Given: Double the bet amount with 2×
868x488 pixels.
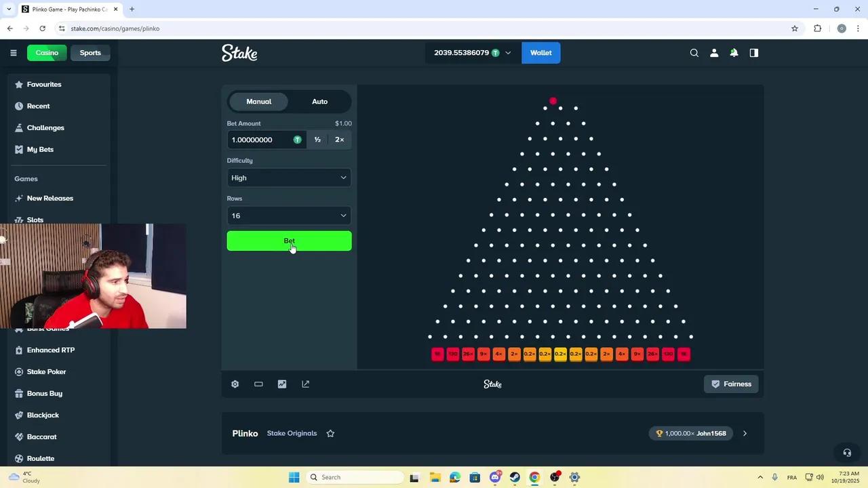Looking at the screenshot, I should [x=340, y=140].
